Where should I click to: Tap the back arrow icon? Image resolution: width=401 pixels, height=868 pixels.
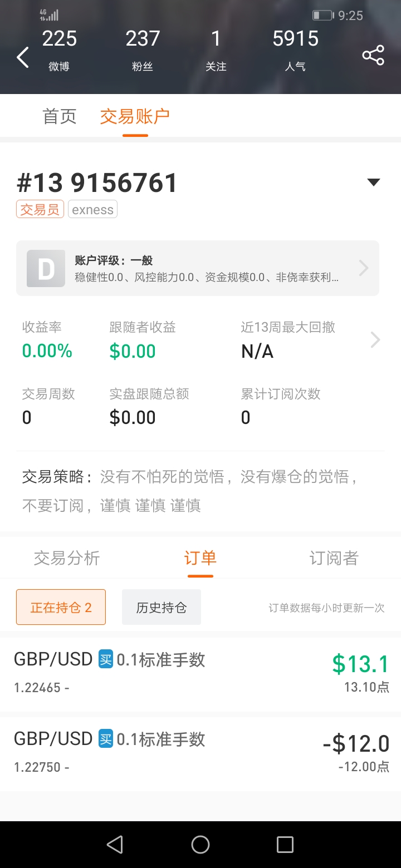click(22, 57)
